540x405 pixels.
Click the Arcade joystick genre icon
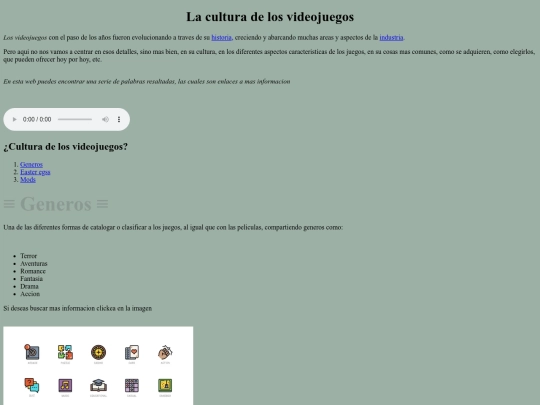pyautogui.click(x=32, y=352)
